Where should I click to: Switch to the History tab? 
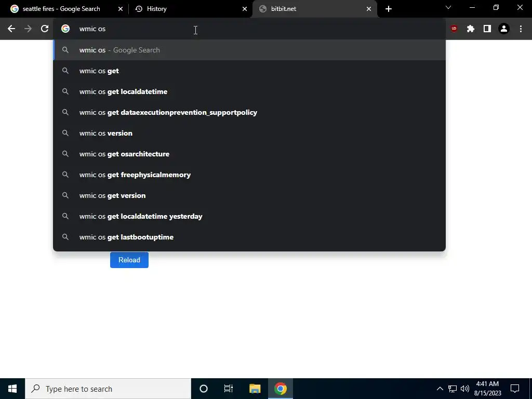(x=190, y=9)
